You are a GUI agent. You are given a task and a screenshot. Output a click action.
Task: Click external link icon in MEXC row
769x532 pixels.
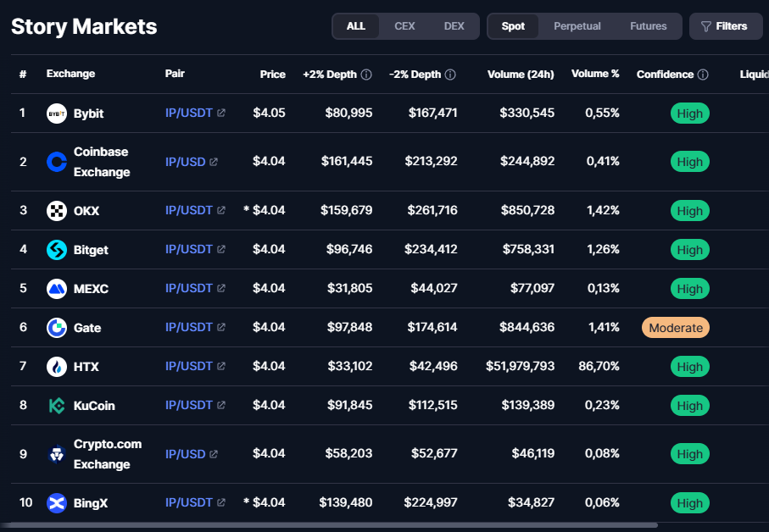pos(221,288)
